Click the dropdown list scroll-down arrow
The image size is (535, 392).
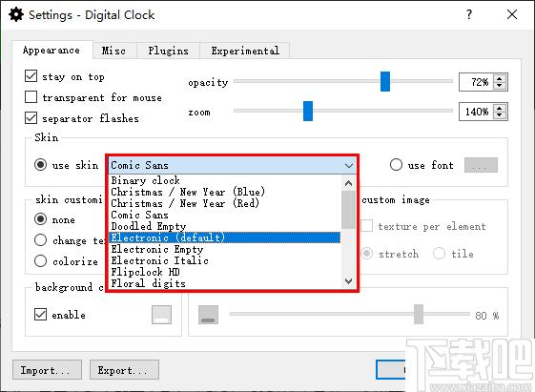click(348, 281)
